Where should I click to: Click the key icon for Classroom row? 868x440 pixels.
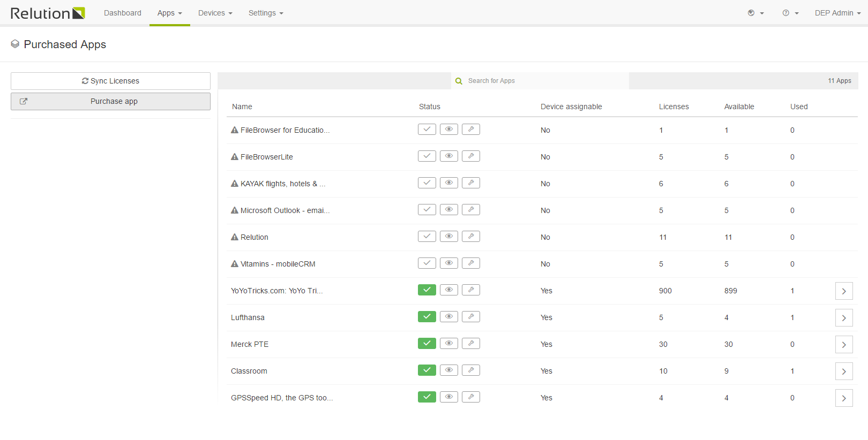471,370
